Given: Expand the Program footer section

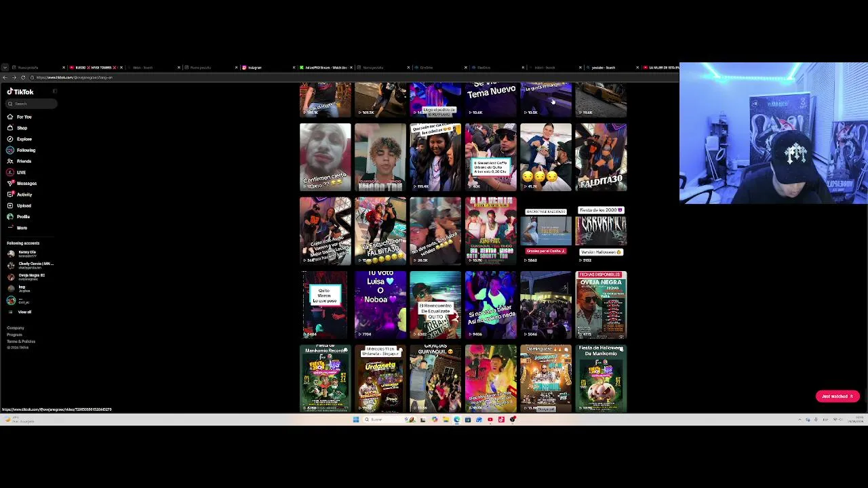Looking at the screenshot, I should [14, 335].
